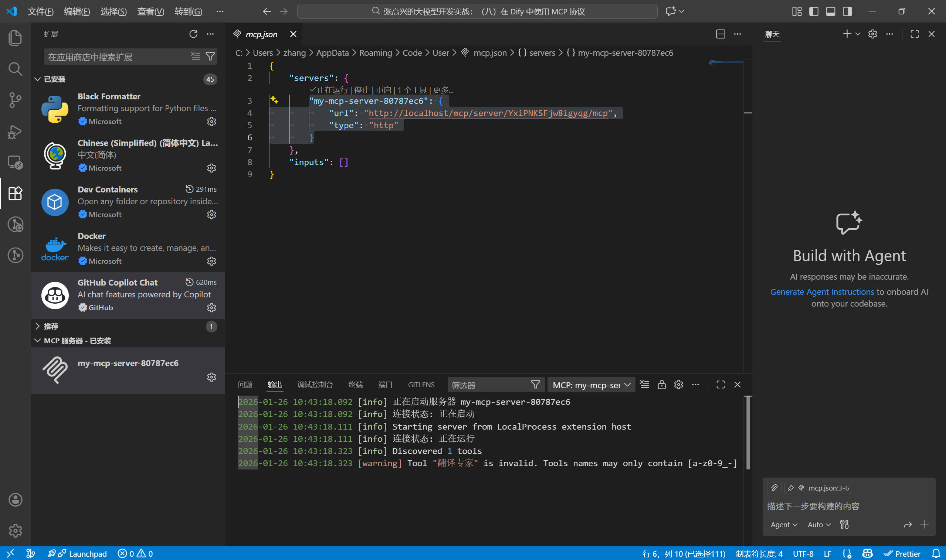The image size is (946, 560).
Task: Click the configure tools icon in chat input
Action: click(844, 524)
